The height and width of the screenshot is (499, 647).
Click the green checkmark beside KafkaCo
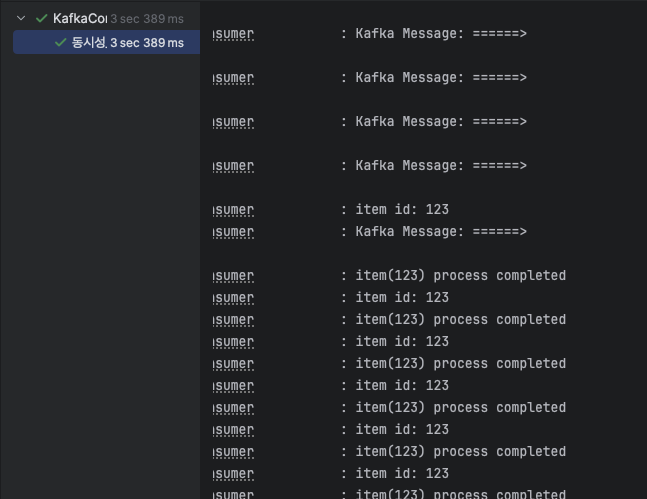41,18
